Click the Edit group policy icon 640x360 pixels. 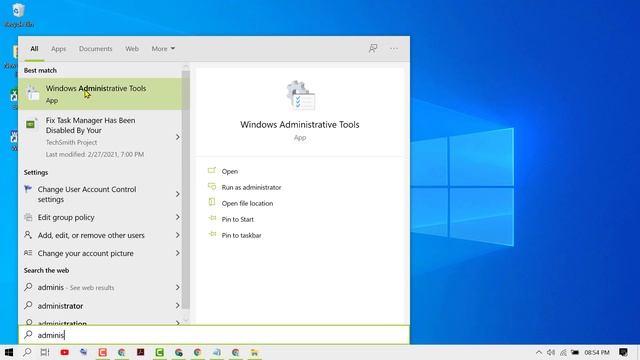28,217
